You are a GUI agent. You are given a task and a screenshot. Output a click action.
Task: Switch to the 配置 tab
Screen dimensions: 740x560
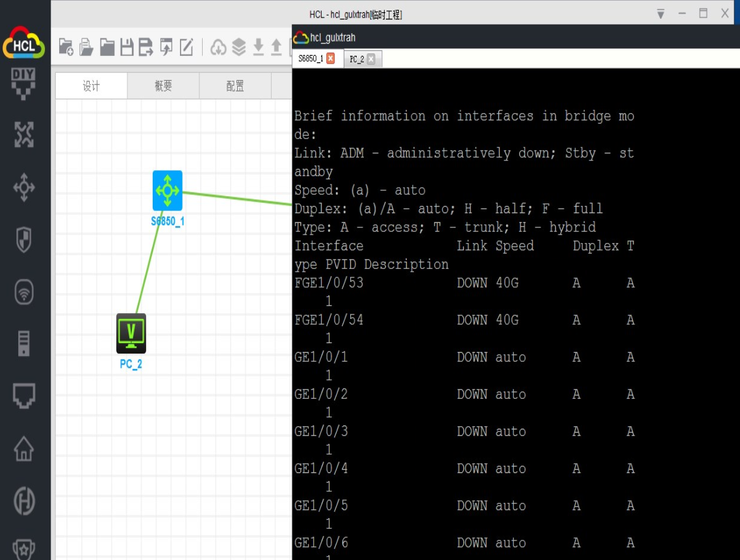pos(235,86)
